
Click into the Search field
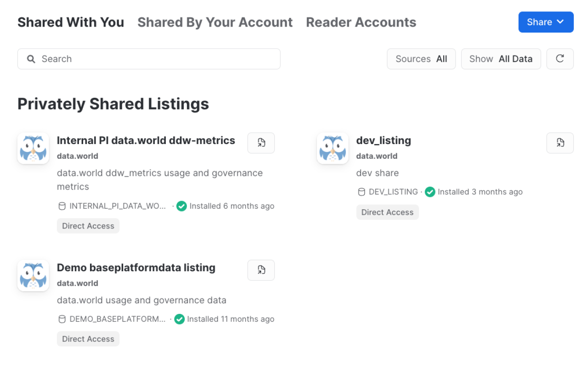tap(149, 59)
